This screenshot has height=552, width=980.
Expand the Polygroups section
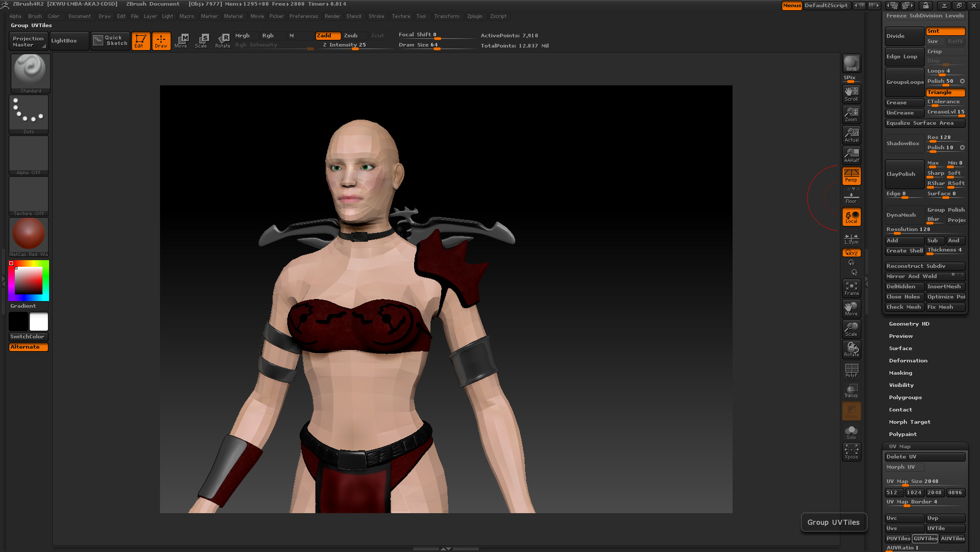[x=905, y=398]
